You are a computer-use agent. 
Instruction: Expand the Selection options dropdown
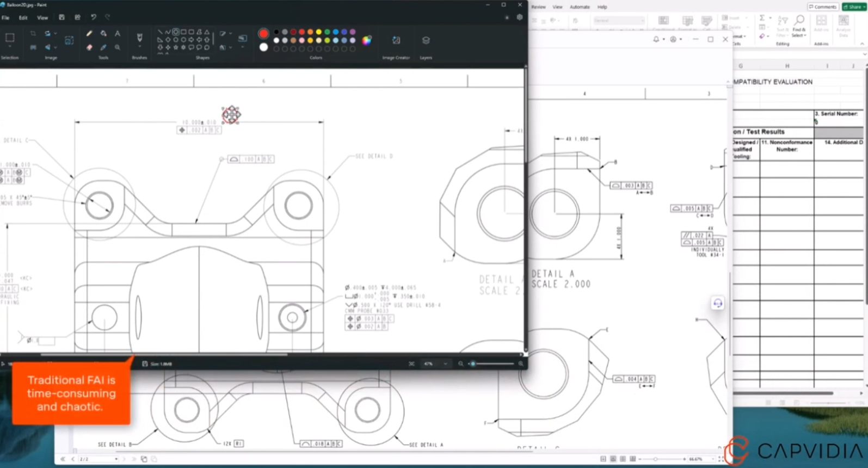click(x=10, y=47)
